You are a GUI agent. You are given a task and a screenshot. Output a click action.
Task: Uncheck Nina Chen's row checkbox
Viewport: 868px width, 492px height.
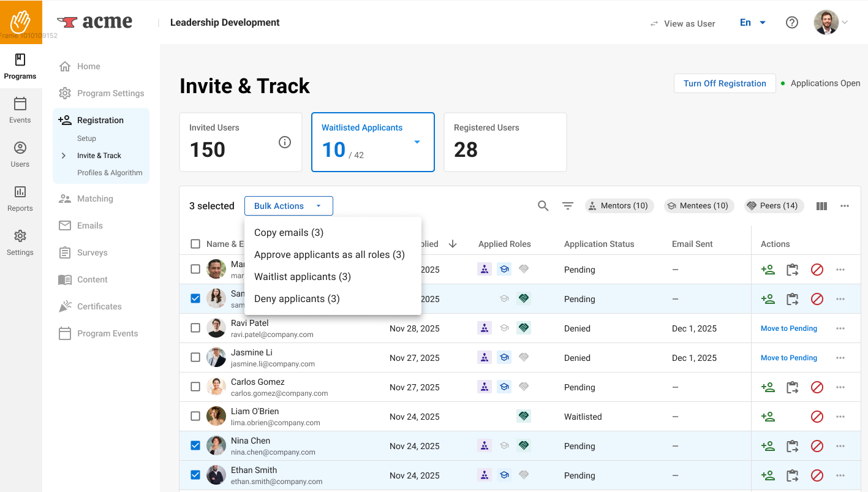(195, 446)
